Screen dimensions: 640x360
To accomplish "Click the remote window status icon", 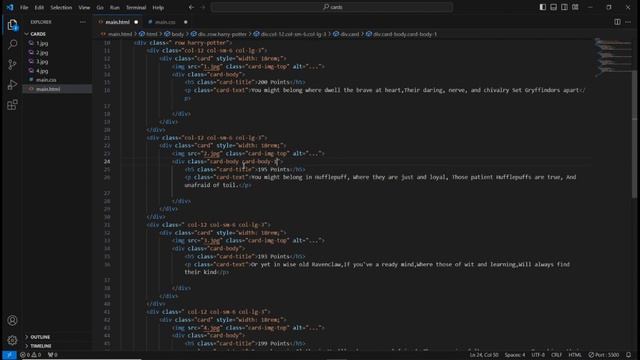I will click(9, 355).
